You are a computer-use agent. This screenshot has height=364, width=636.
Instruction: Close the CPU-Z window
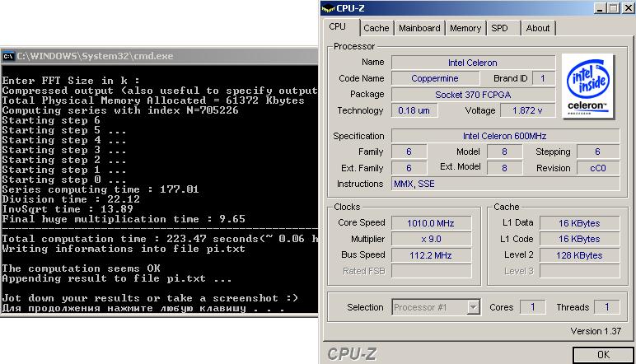coord(628,8)
